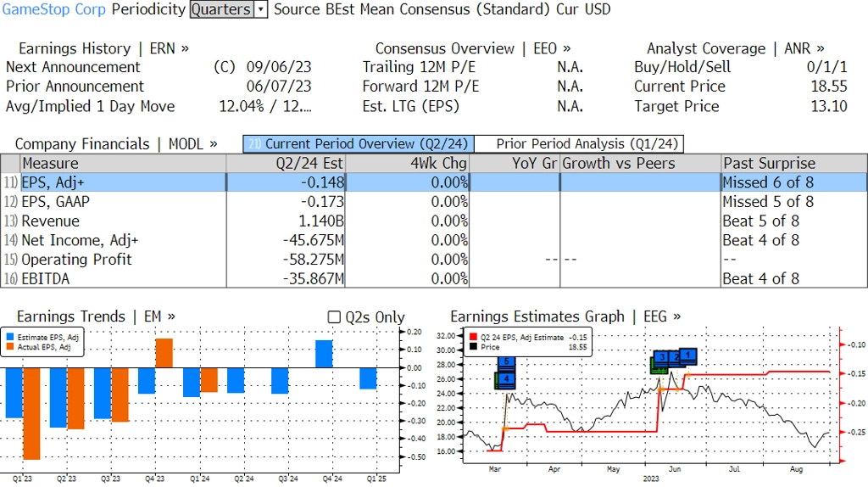
Task: Click the -45.675M Net Income estimate
Action: (x=314, y=240)
